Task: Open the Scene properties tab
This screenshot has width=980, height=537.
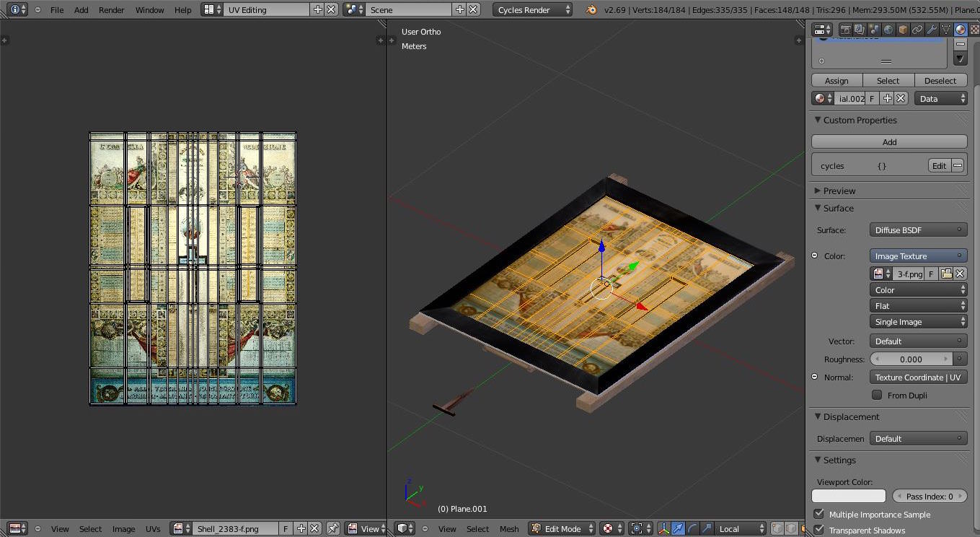Action: coord(875,30)
